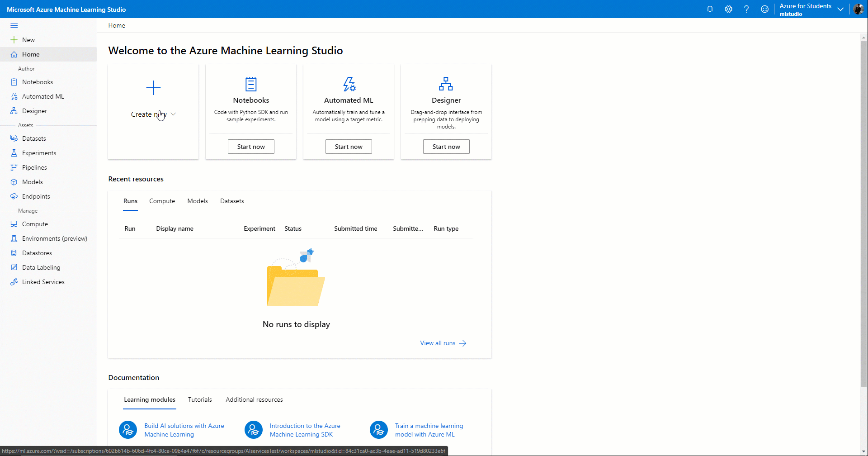This screenshot has height=456, width=868.
Task: Click the scrollbar down arrow
Action: point(863,451)
